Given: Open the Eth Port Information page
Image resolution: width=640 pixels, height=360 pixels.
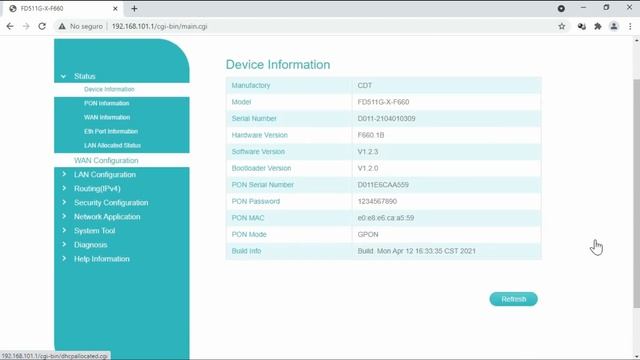Looking at the screenshot, I should click(111, 131).
